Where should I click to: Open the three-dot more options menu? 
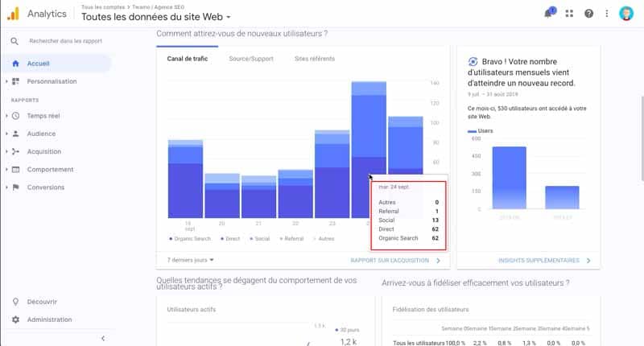pyautogui.click(x=607, y=14)
